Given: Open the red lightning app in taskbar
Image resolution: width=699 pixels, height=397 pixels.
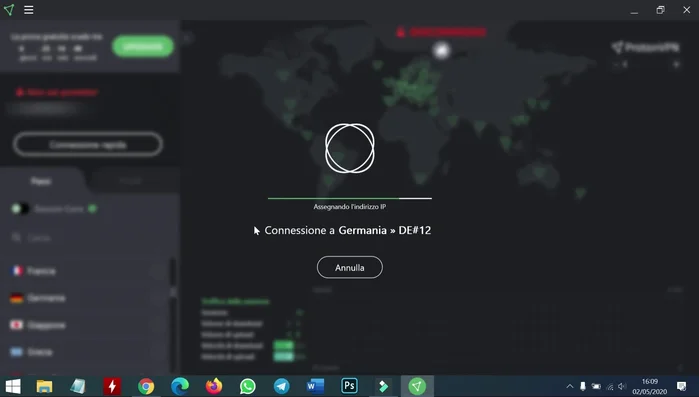Looking at the screenshot, I should click(x=112, y=386).
